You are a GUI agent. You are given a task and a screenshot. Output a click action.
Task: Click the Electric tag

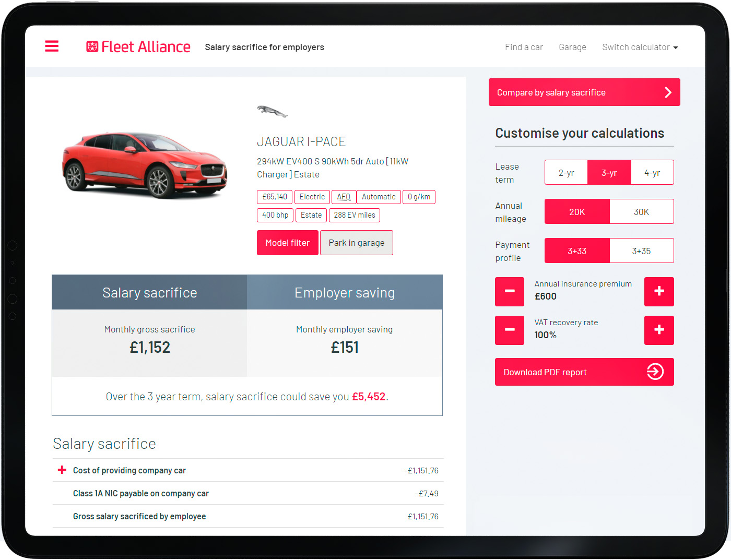(x=312, y=197)
